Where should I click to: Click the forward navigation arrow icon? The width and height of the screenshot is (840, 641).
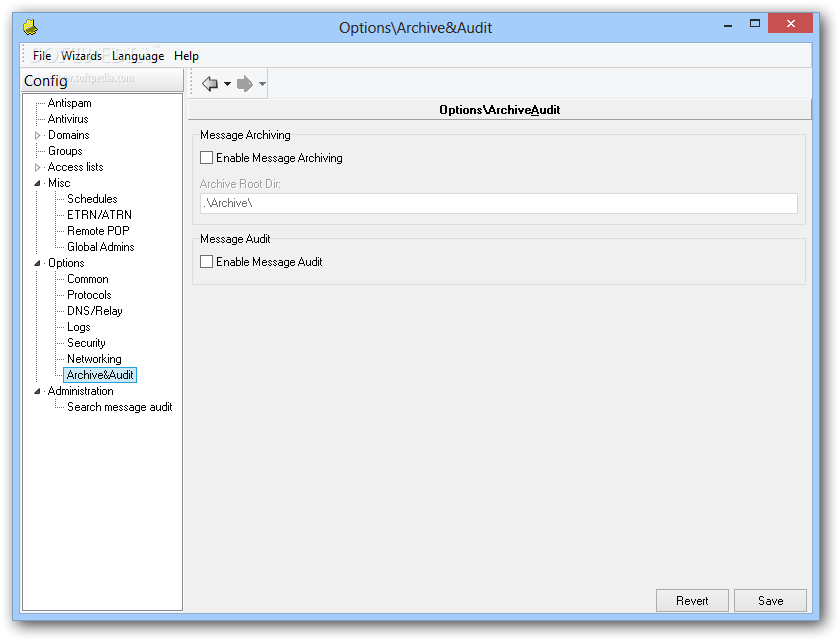coord(245,84)
